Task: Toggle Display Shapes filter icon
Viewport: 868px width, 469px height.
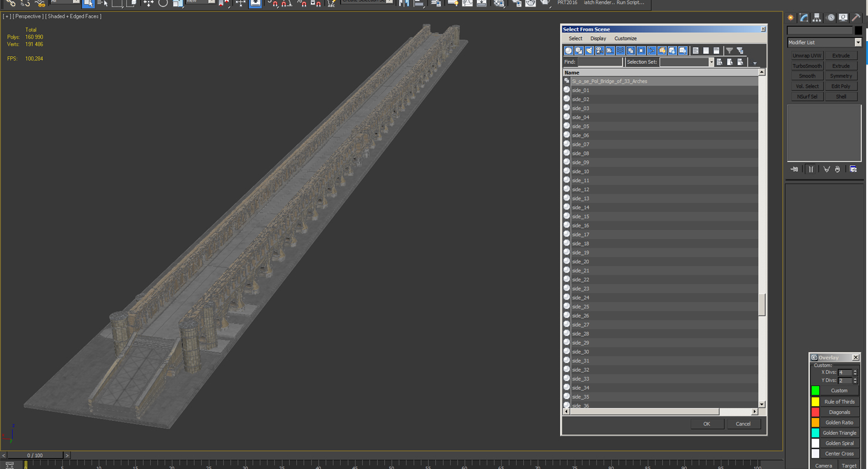Action: pyautogui.click(x=579, y=51)
